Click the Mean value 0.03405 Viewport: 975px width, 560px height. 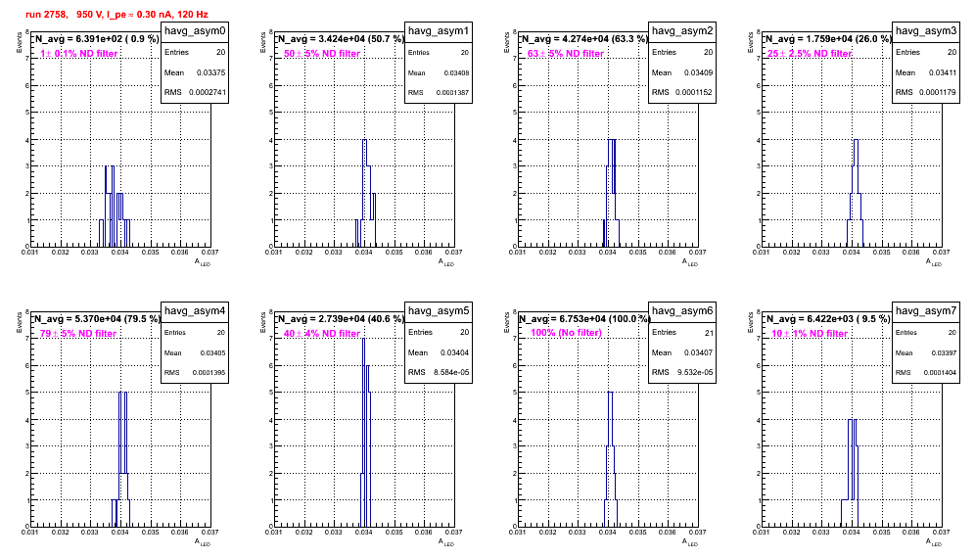click(212, 352)
